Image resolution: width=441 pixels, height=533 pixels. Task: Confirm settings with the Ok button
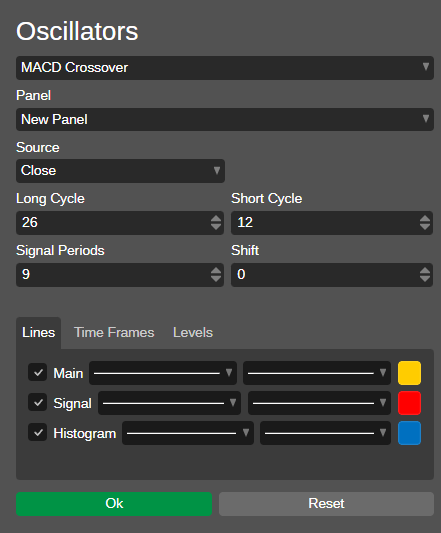[114, 504]
